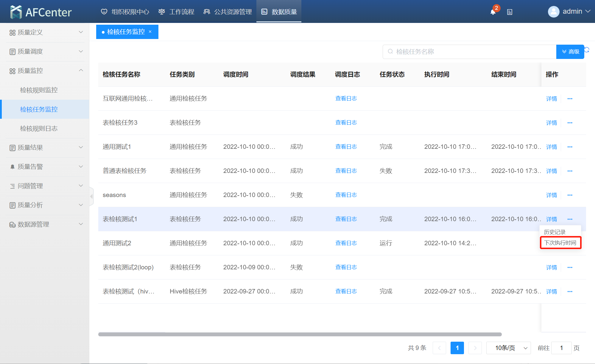Viewport: 595px width, 364px height.
Task: Click the horizontal table scrollbar
Action: pyautogui.click(x=300, y=334)
